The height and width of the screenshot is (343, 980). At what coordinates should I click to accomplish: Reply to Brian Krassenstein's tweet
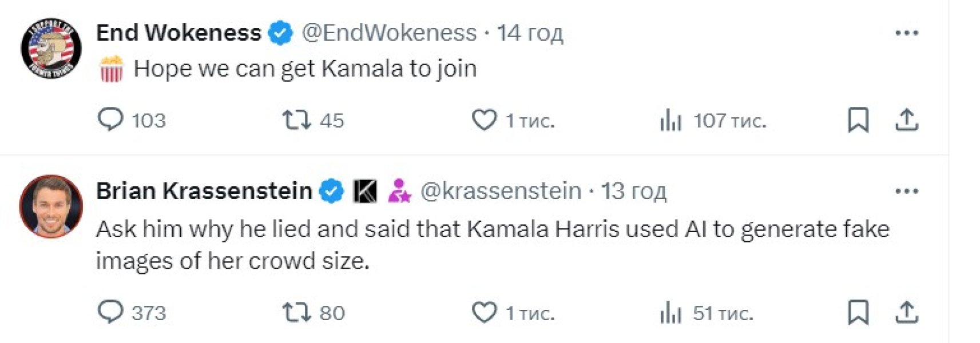tap(110, 312)
